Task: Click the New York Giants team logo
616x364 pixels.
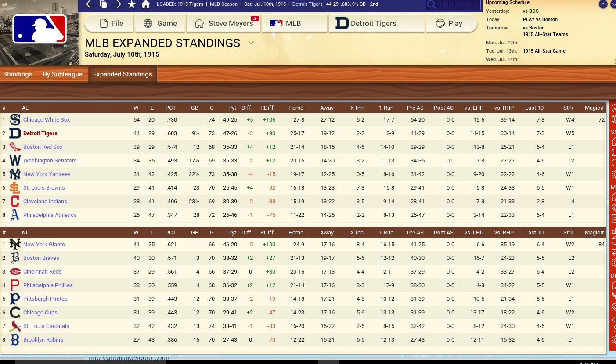Action: [x=15, y=245]
